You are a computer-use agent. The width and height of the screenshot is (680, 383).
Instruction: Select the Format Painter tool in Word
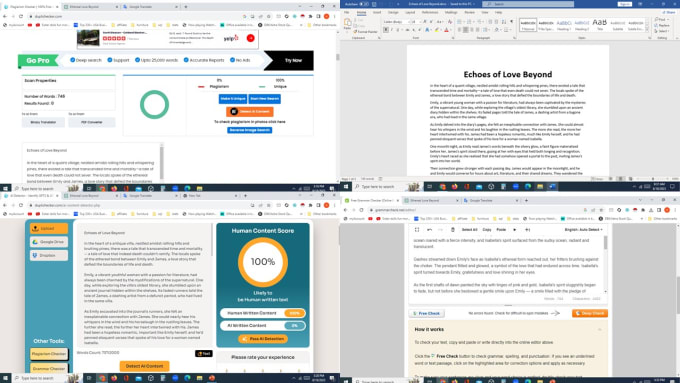pyautogui.click(x=367, y=32)
